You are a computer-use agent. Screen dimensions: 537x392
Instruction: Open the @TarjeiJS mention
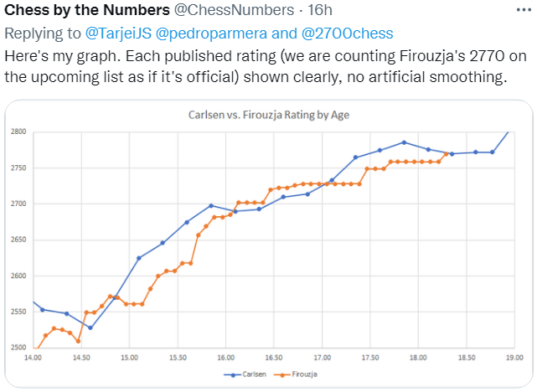tap(124, 34)
